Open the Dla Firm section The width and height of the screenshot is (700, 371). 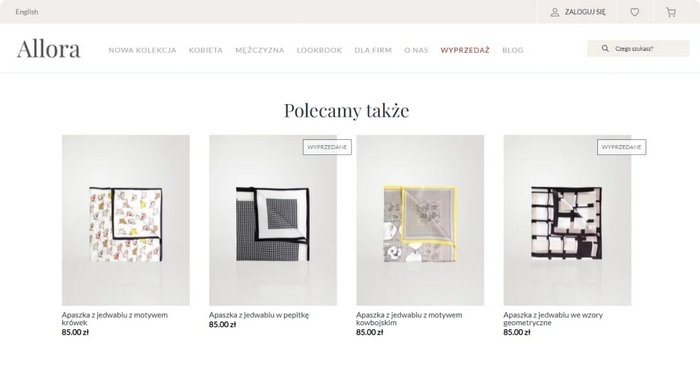(x=373, y=50)
